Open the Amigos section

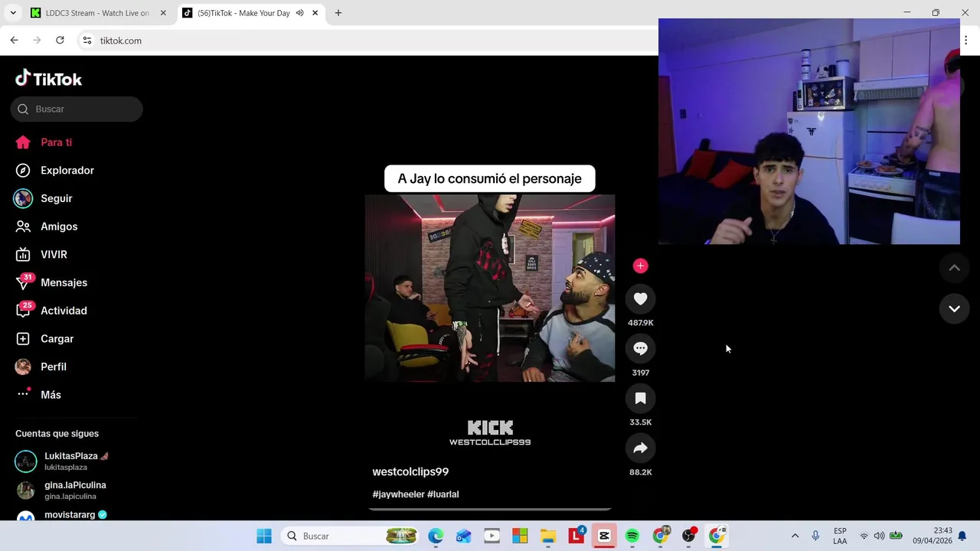click(47, 227)
